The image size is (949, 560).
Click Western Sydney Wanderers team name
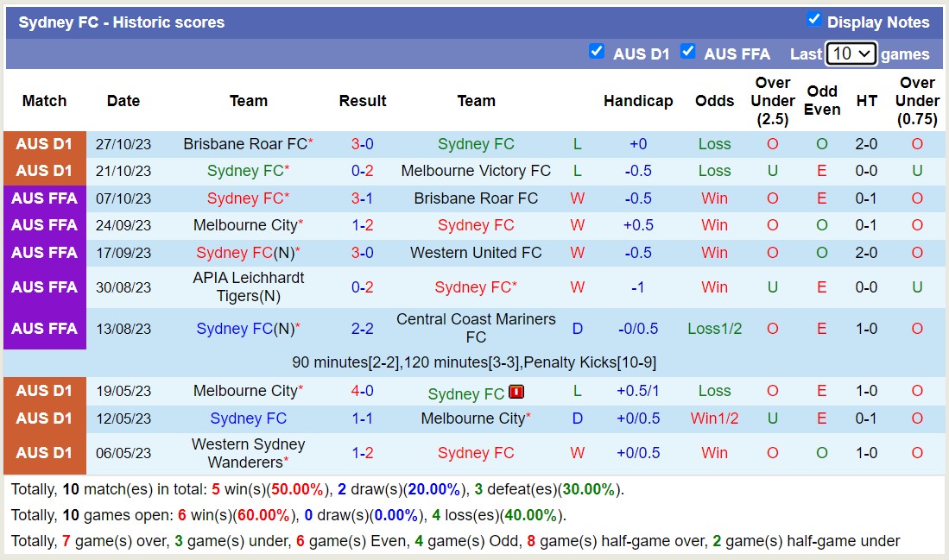pyautogui.click(x=248, y=453)
